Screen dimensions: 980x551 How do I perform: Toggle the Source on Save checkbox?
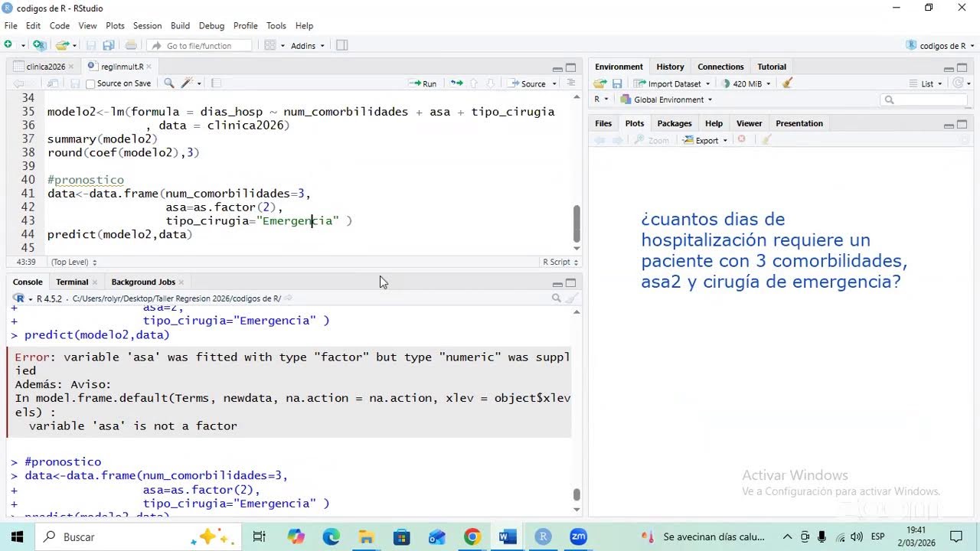pos(90,83)
